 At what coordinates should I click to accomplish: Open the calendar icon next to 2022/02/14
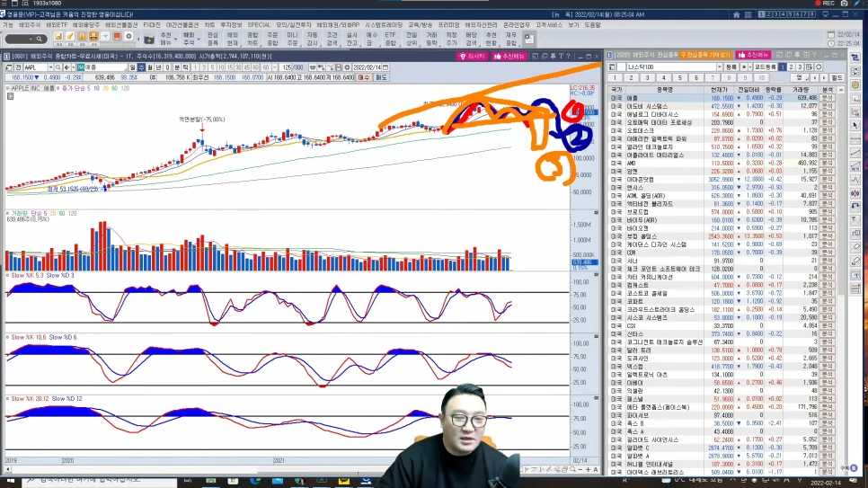pos(385,67)
